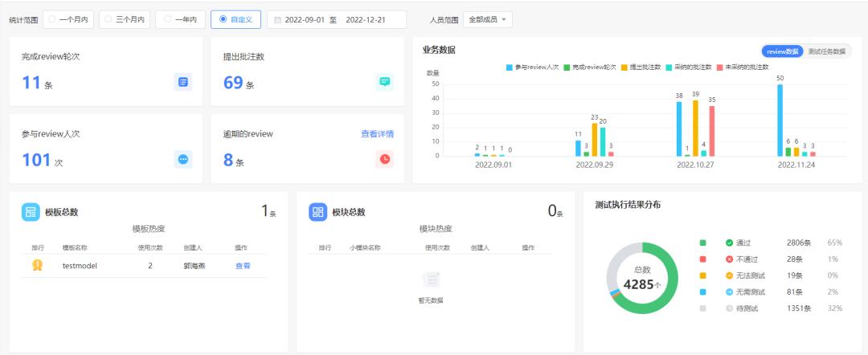This screenshot has height=355, width=868.
Task: Click the 完成review轮次 document icon
Action: coord(182,82)
